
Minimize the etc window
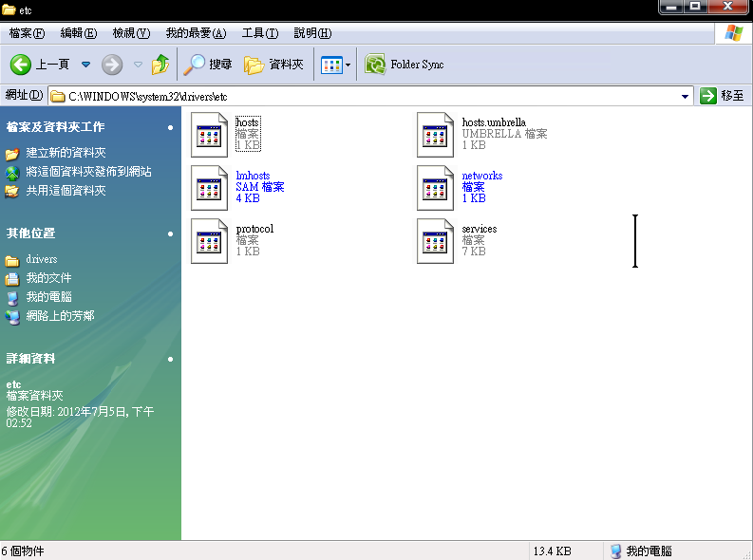point(671,7)
